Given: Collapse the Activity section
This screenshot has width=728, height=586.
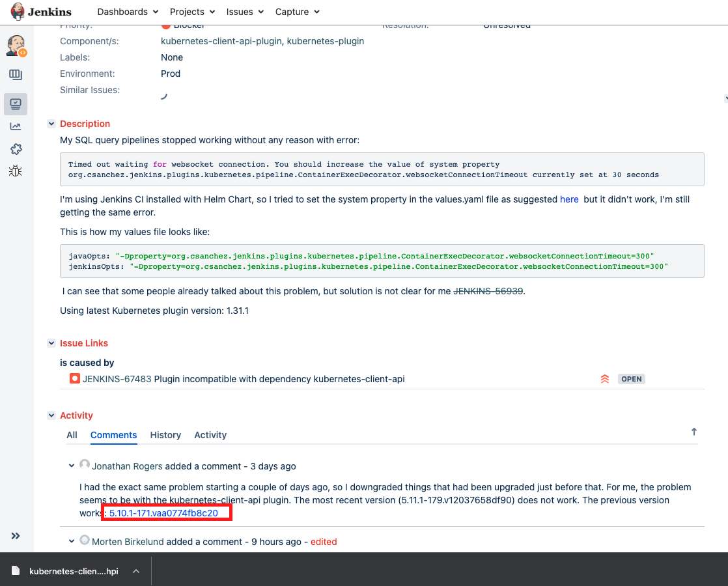Looking at the screenshot, I should pyautogui.click(x=51, y=415).
